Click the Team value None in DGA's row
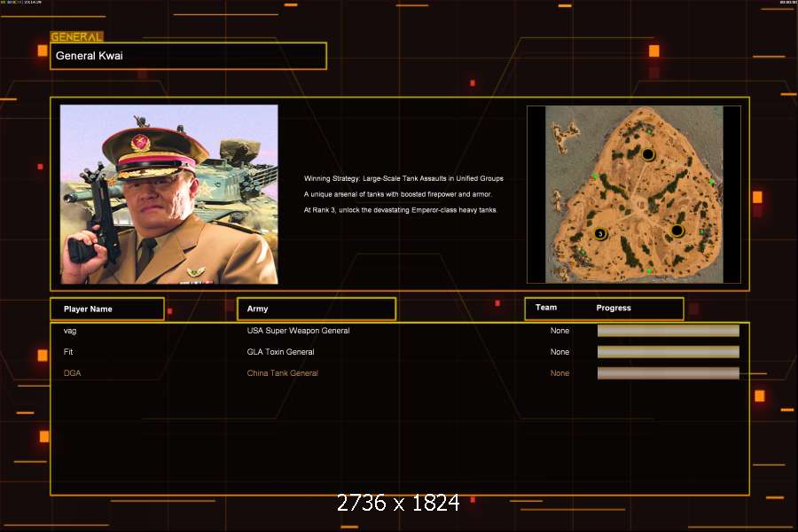The image size is (798, 532). (559, 373)
